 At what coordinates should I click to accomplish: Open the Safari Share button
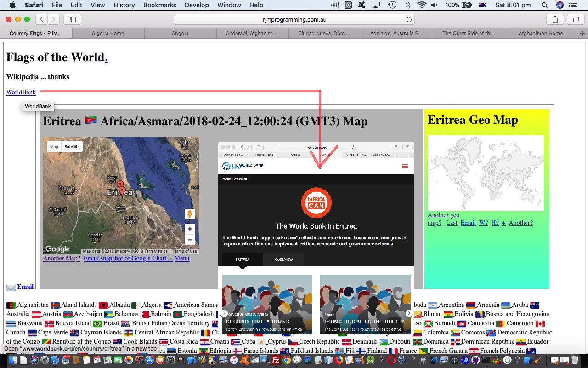click(555, 19)
